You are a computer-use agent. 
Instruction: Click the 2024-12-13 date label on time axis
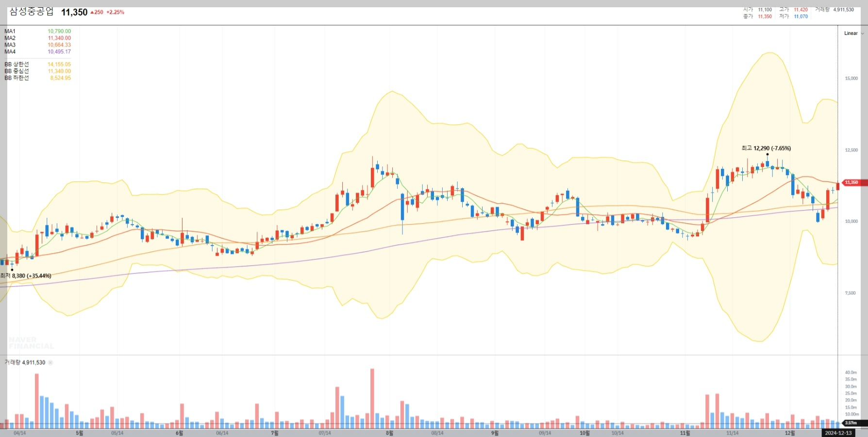coord(838,433)
